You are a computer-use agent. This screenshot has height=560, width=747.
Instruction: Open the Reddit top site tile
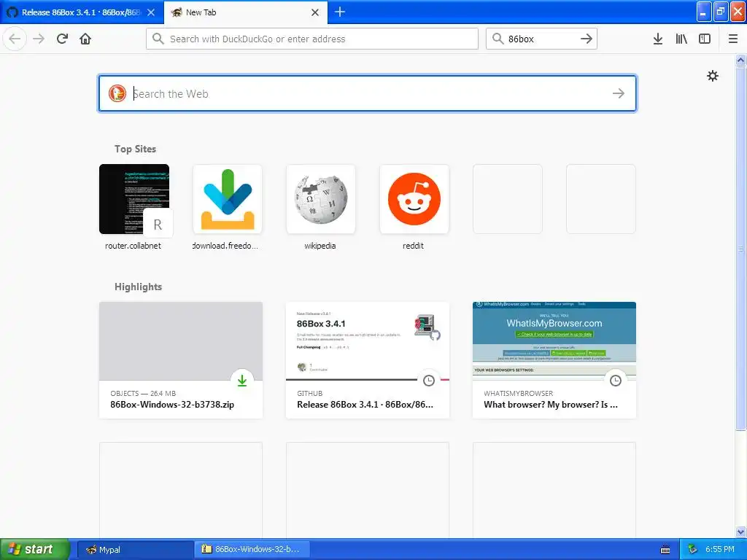point(414,199)
